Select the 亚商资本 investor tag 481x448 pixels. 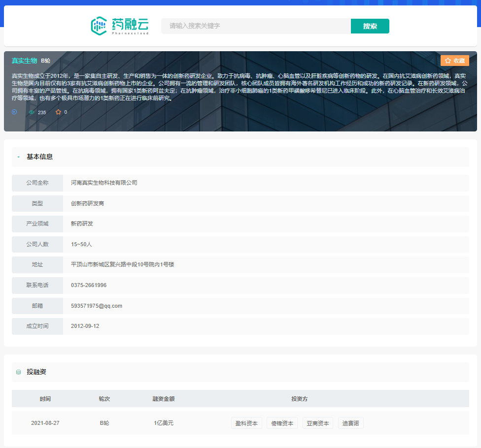click(317, 423)
